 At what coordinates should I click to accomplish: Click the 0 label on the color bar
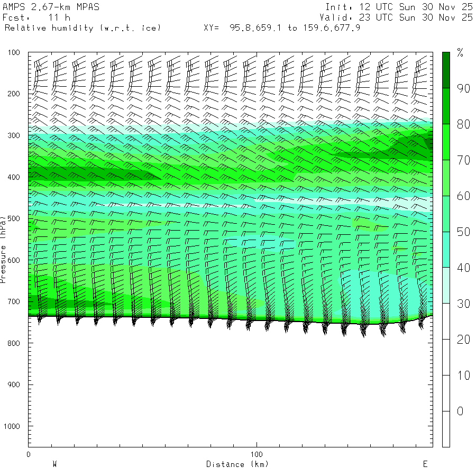tap(460, 411)
